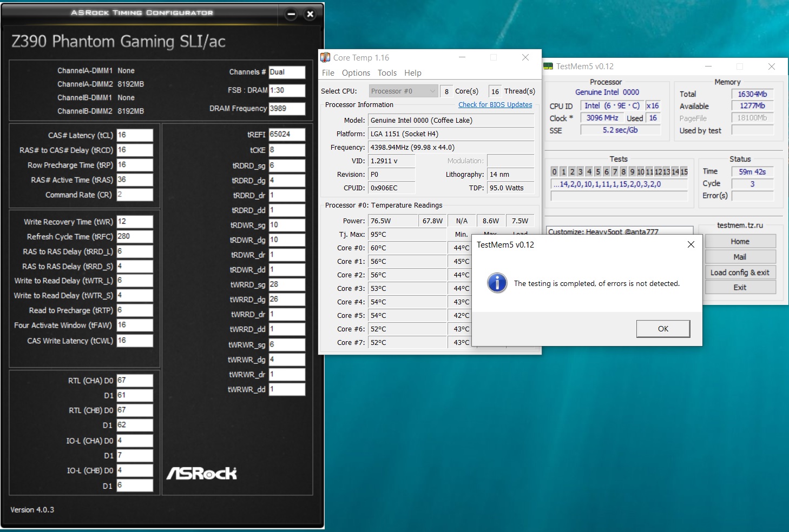Click the RTL (CHB) D0 field

pos(135,410)
